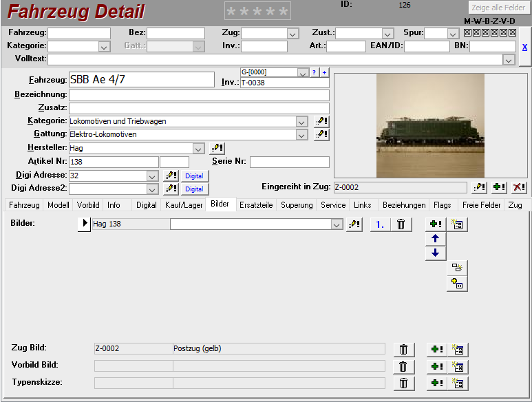The height and width of the screenshot is (402, 532).
Task: Click the edit icon in the Hag 138 Bilder row
Action: pos(354,224)
